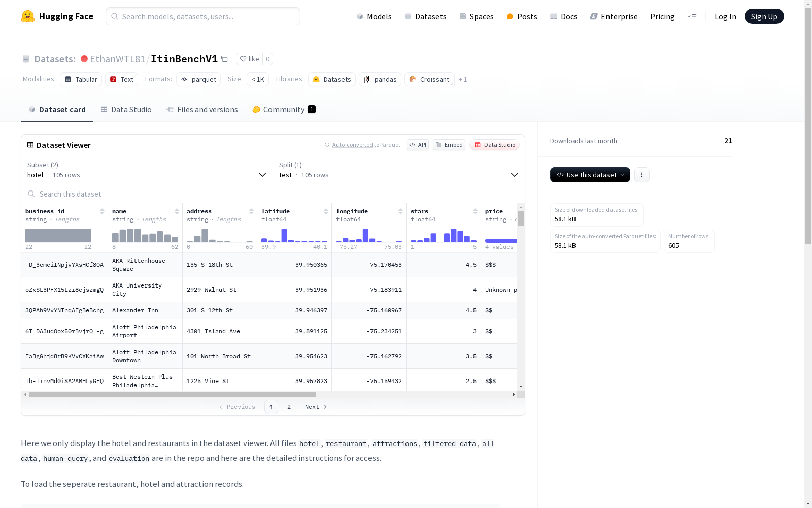Sort by the name column sort icon

tap(177, 211)
